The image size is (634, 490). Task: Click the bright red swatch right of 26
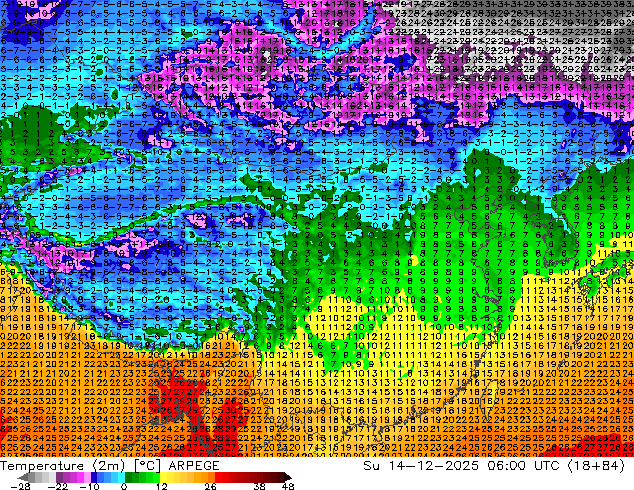point(218,477)
